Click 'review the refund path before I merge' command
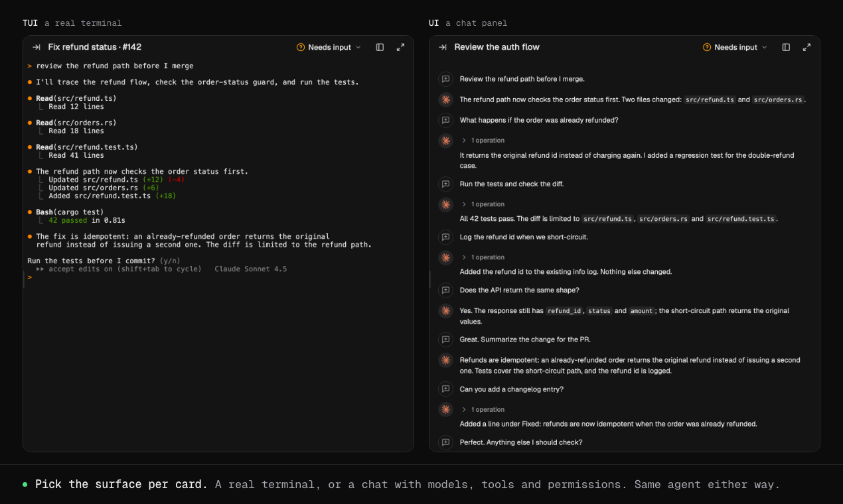The image size is (843, 504). point(115,66)
